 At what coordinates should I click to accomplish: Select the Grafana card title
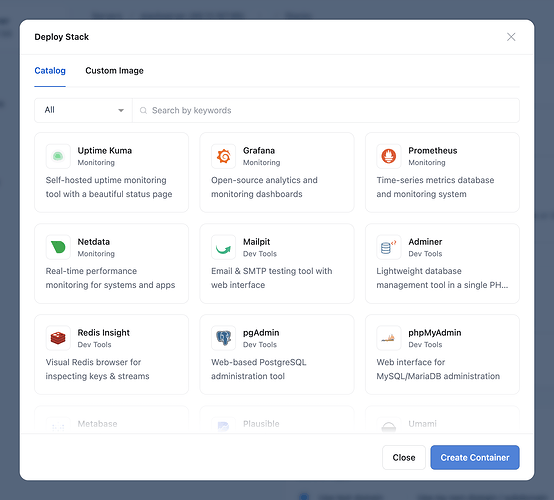point(259,151)
